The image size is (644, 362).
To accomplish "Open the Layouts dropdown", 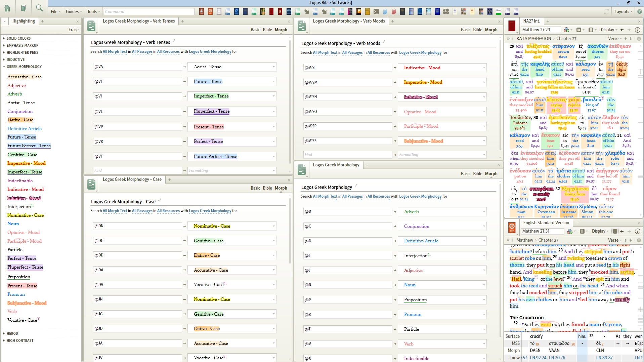I will tap(623, 11).
